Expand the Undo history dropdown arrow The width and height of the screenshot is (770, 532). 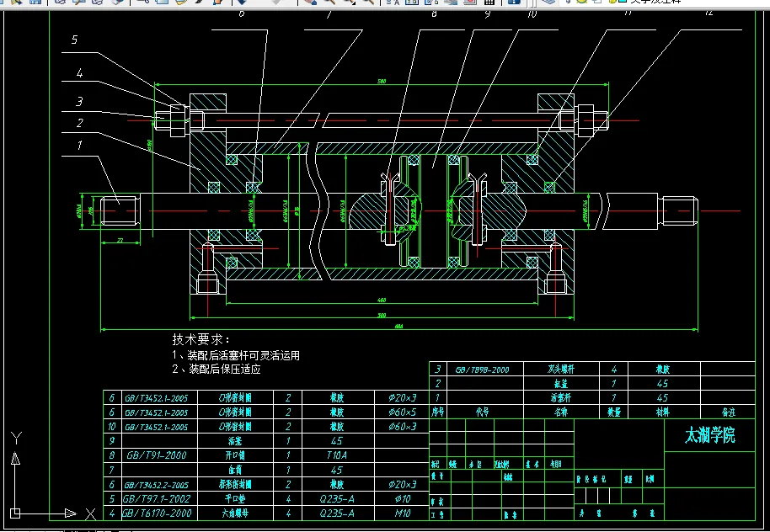click(x=249, y=3)
